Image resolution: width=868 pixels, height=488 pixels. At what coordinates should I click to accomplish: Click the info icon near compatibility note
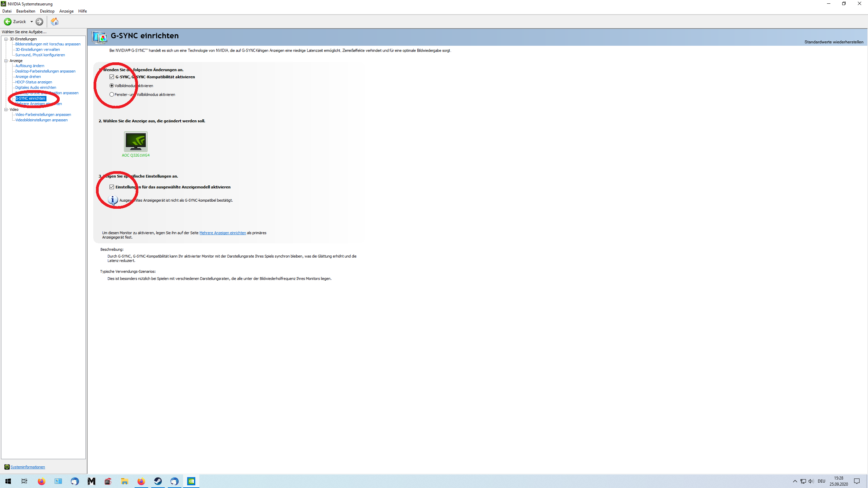[x=113, y=200]
